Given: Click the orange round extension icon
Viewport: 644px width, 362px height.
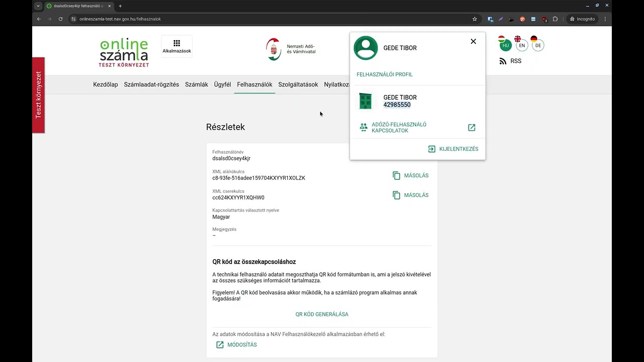Looking at the screenshot, I should [522, 19].
